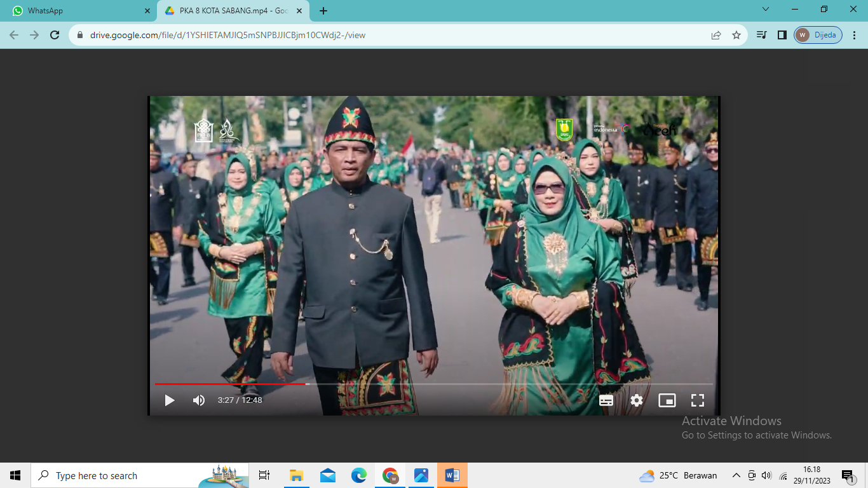Open the tab search dropdown chevron
This screenshot has width=868, height=488.
766,10
